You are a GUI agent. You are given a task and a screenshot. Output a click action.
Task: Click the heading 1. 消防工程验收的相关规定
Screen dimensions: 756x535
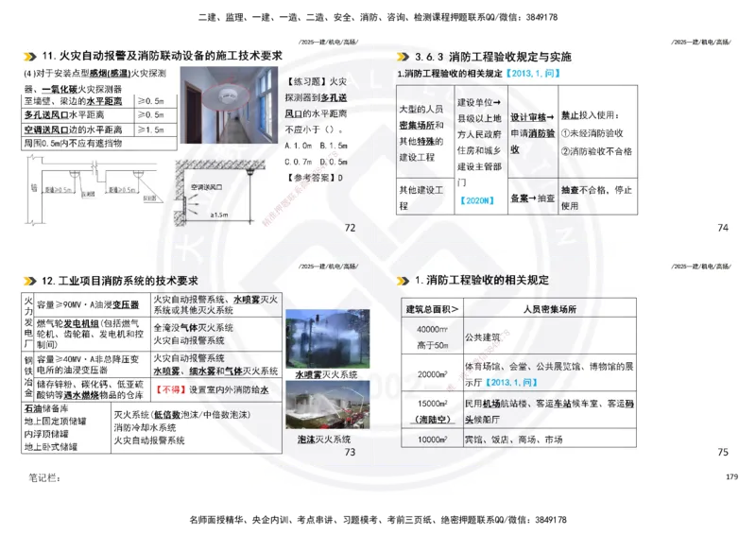point(482,281)
